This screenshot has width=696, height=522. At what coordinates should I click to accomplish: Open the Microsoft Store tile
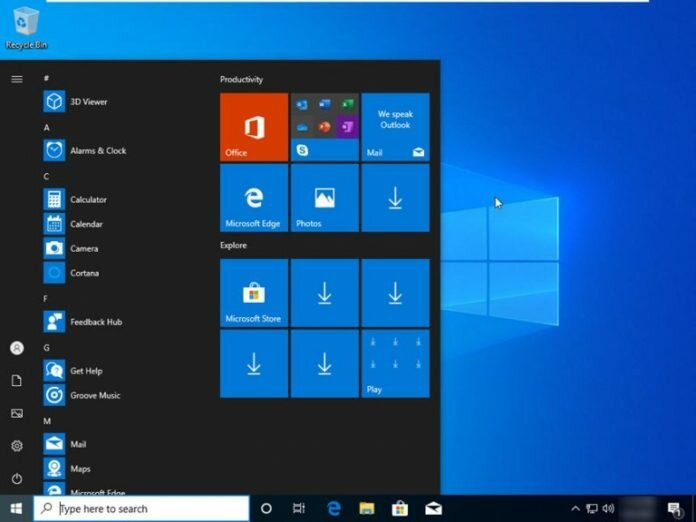pos(254,293)
